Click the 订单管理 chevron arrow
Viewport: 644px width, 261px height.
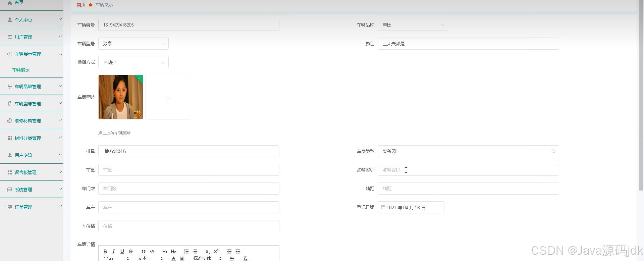click(60, 206)
